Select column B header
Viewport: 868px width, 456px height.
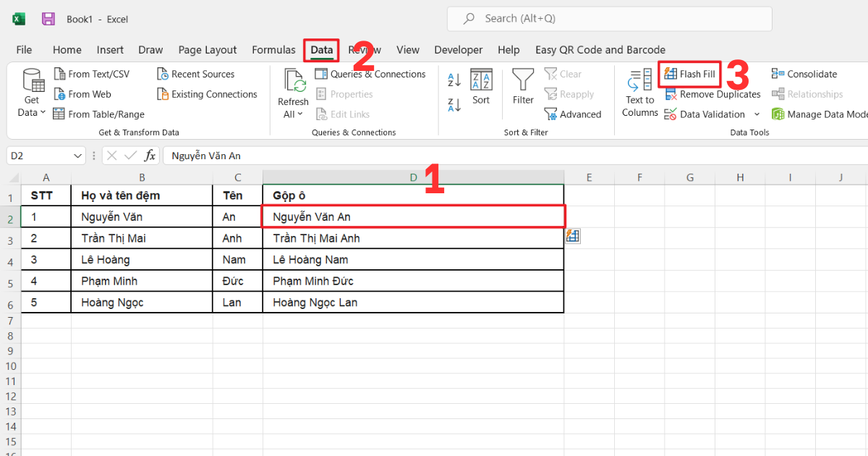(x=142, y=178)
